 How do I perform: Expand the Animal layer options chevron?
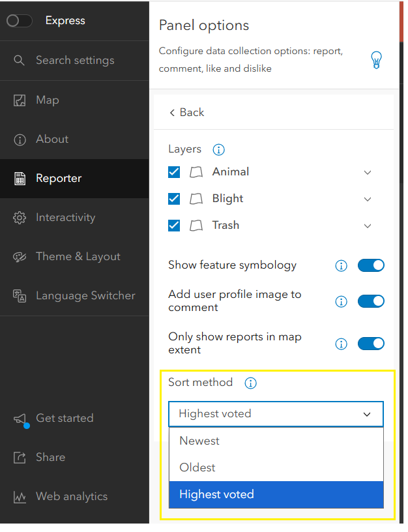tap(368, 173)
